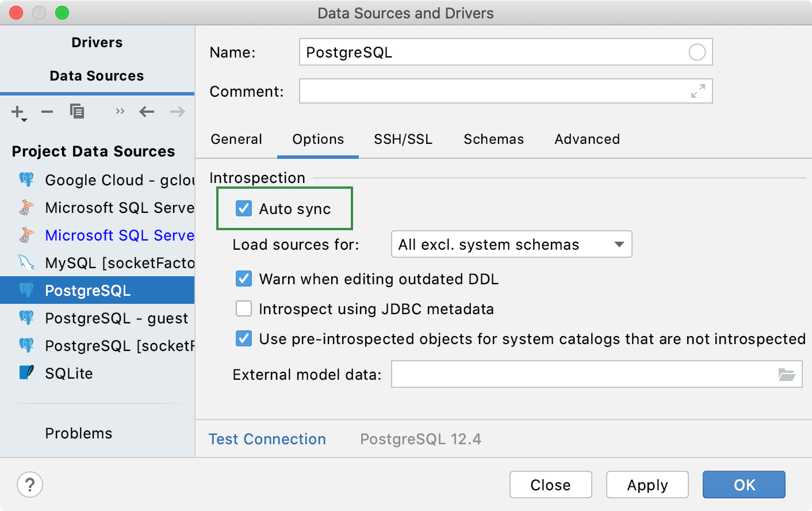
Task: Switch to the Schemas tab
Action: tap(493, 139)
